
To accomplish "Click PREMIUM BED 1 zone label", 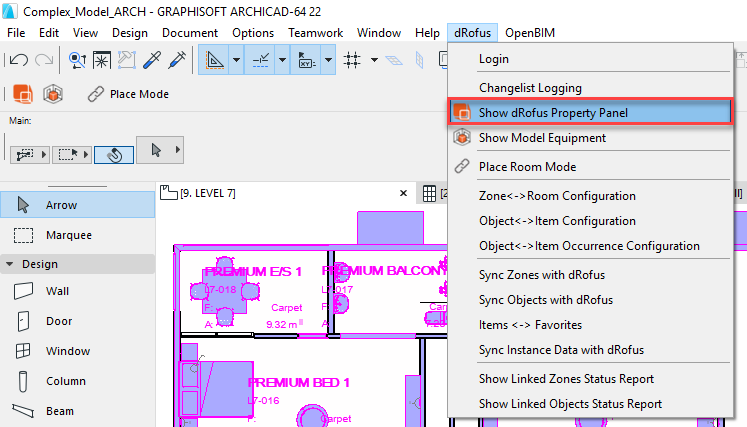I will point(299,383).
